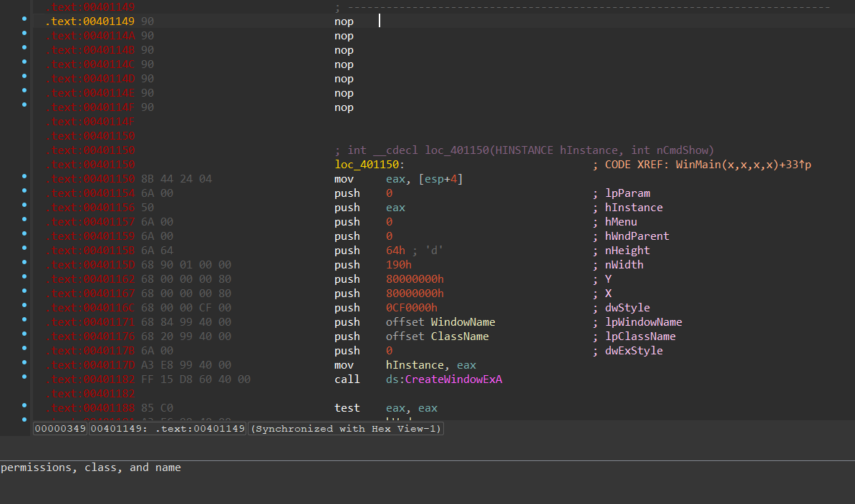The width and height of the screenshot is (855, 504).
Task: Select the loc_401150 label
Action: point(367,165)
